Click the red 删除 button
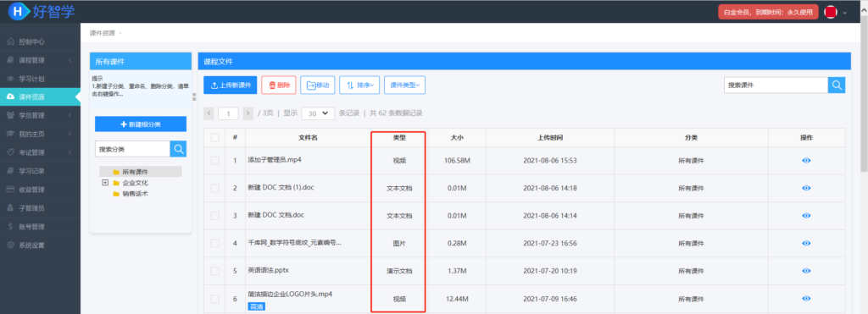The image size is (868, 314). coord(279,85)
